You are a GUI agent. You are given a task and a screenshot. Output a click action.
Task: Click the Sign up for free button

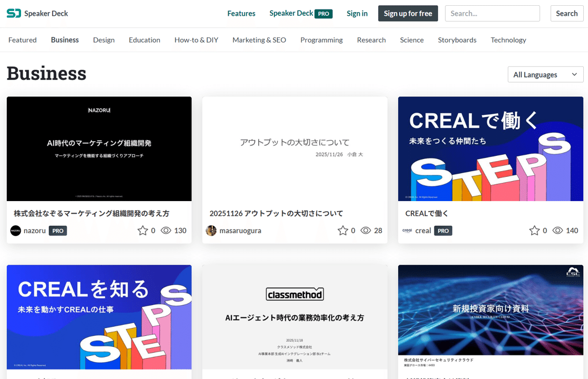point(408,13)
